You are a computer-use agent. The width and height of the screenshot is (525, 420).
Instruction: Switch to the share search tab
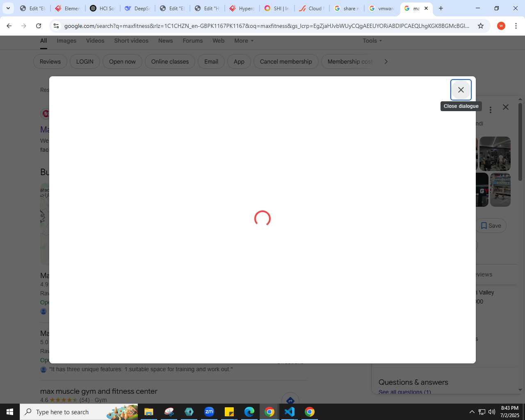pos(347,8)
